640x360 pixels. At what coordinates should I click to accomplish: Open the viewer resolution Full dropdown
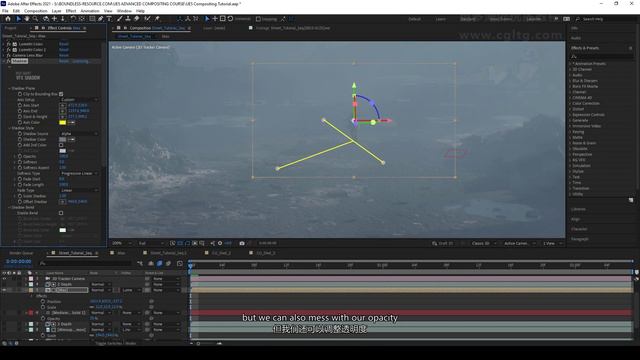click(150, 243)
